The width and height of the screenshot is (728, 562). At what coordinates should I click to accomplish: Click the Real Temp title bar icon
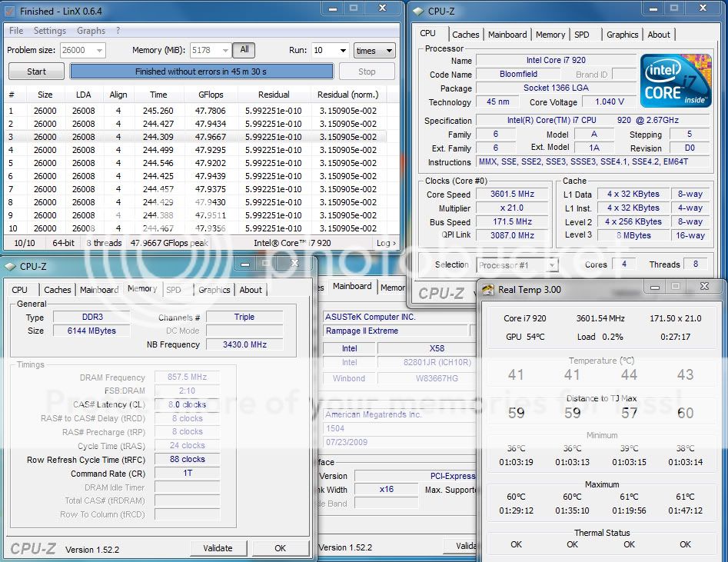[x=488, y=290]
